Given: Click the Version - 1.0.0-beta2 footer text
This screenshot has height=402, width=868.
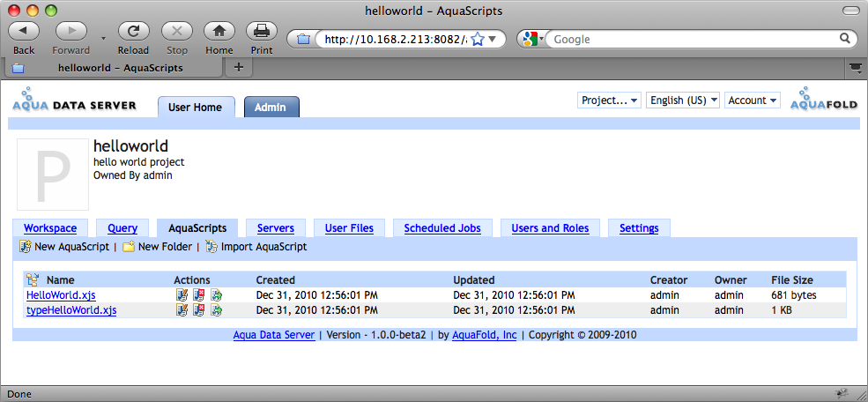Looking at the screenshot, I should coord(376,335).
